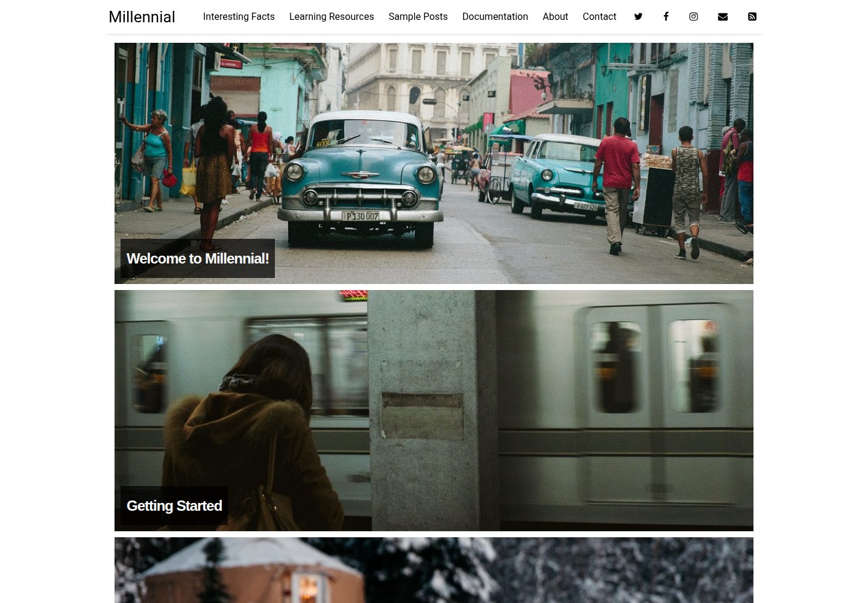Open the Twitter profile icon

[638, 17]
